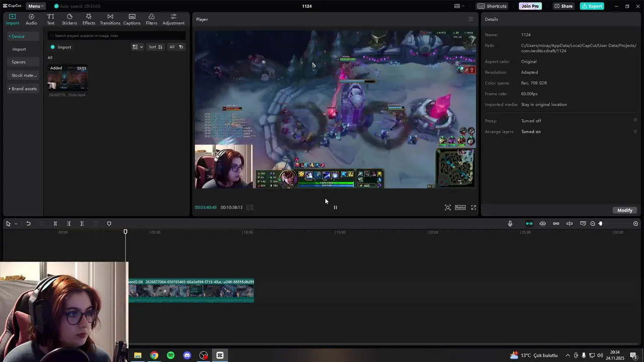Image resolution: width=644 pixels, height=362 pixels.
Task: Open Google Chrome from taskbar
Action: coord(154,355)
